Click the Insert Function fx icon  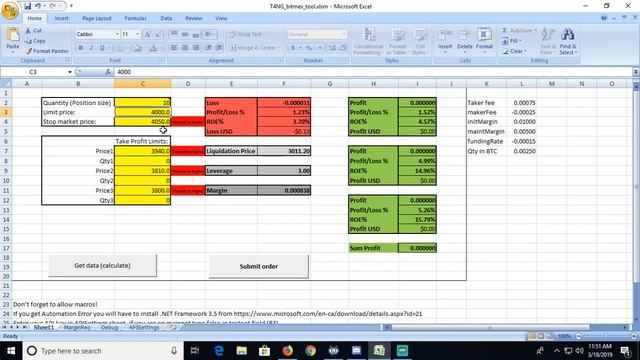(108, 72)
